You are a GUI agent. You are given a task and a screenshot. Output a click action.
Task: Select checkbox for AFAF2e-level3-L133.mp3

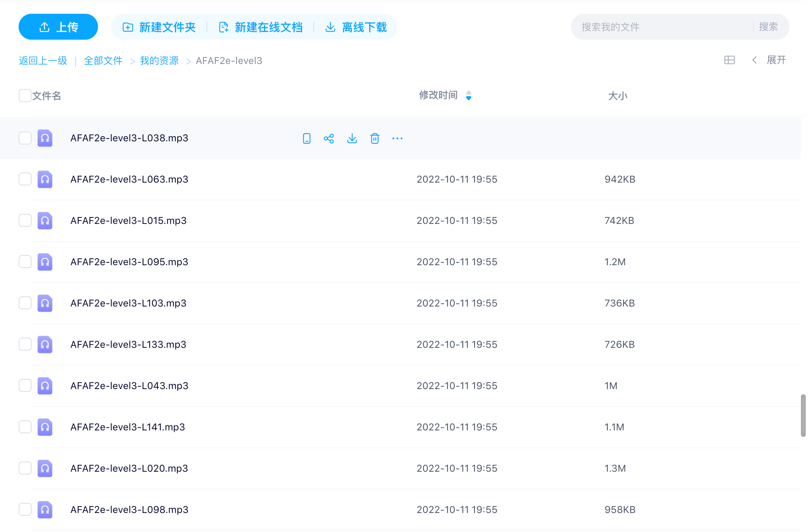(x=25, y=345)
